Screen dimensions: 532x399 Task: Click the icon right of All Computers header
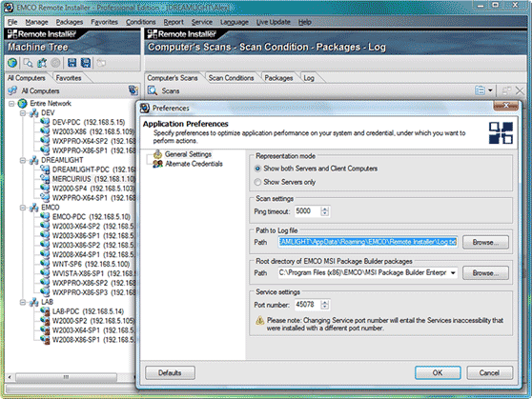pos(133,90)
